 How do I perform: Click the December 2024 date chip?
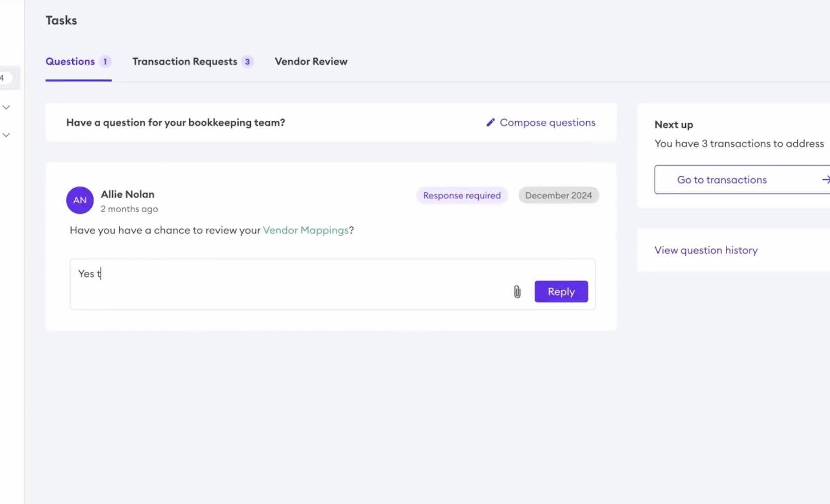(x=558, y=195)
